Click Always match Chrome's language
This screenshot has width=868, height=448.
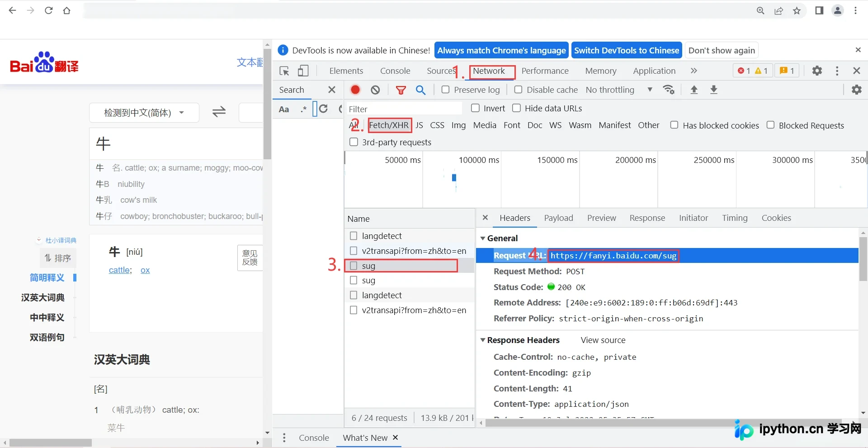click(x=501, y=50)
